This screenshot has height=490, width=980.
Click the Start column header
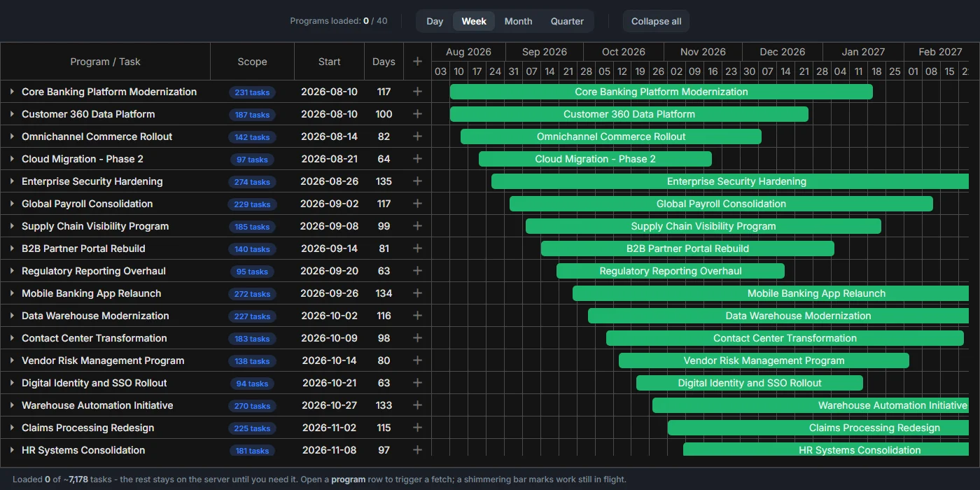click(329, 62)
